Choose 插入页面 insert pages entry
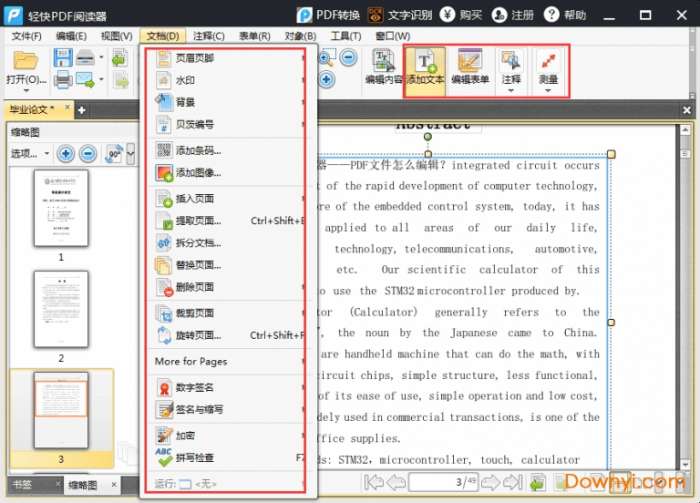The width and height of the screenshot is (700, 503). (x=228, y=199)
